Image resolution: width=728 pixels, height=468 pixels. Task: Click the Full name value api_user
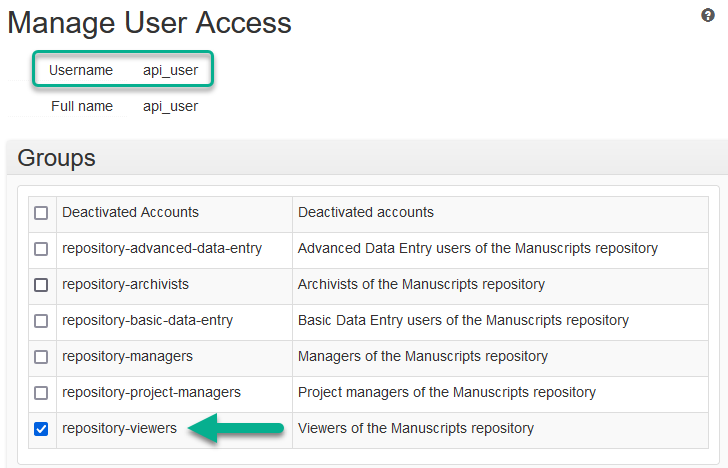170,106
